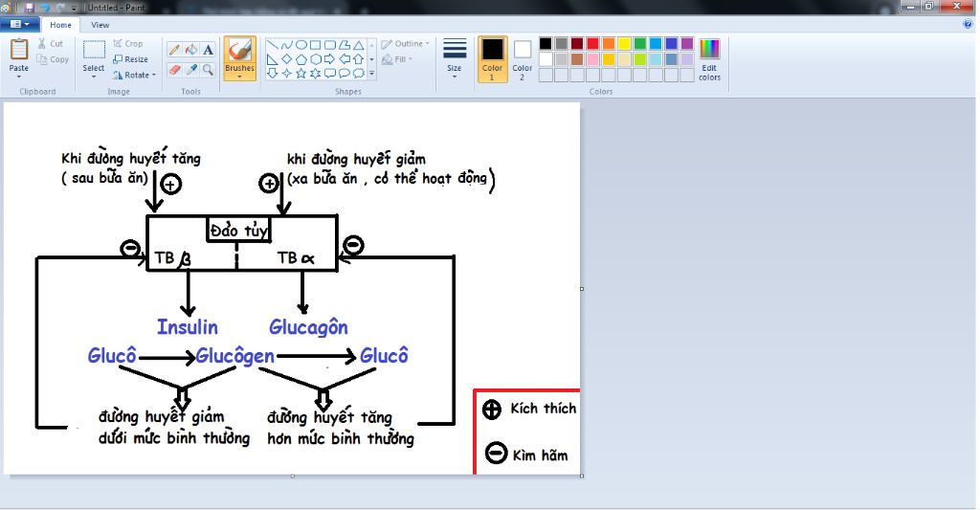The image size is (980, 510).
Task: Open the Edit colors dialog
Action: (709, 58)
